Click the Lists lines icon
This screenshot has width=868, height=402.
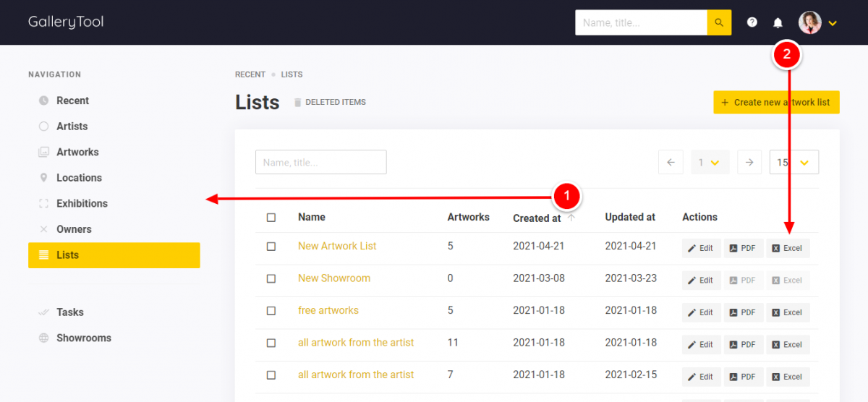point(43,255)
